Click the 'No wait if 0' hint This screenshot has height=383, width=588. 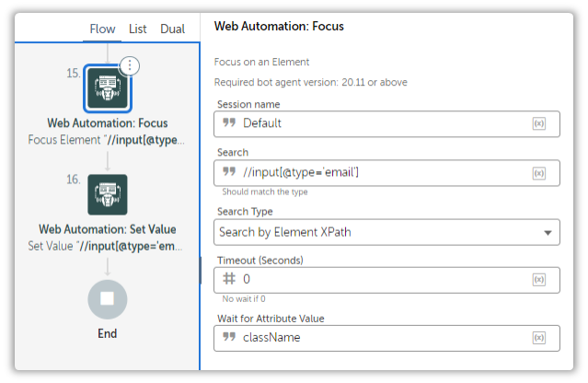tap(244, 299)
